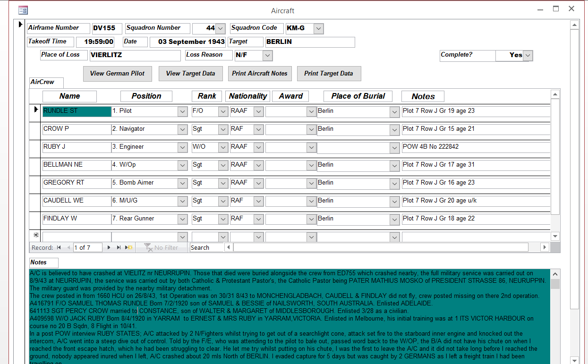
Task: Maximize the Aircraft window
Action: click(x=556, y=8)
